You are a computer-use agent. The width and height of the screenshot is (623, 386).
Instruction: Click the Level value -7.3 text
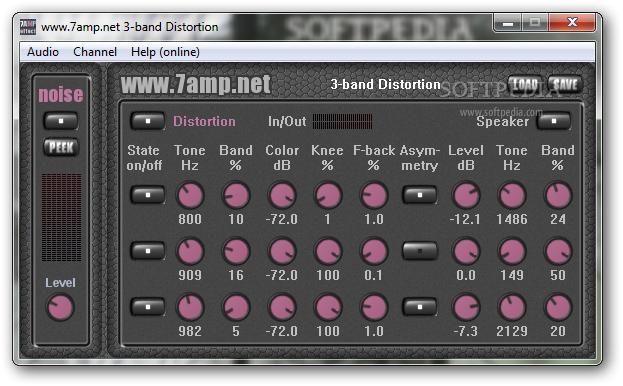coord(466,331)
